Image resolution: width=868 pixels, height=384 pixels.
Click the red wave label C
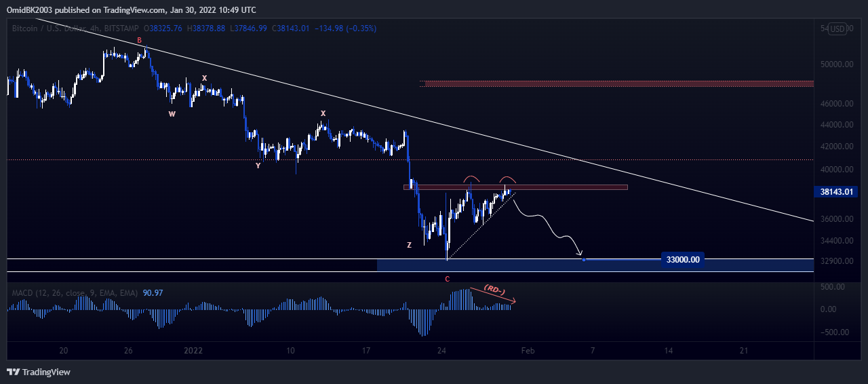point(447,279)
